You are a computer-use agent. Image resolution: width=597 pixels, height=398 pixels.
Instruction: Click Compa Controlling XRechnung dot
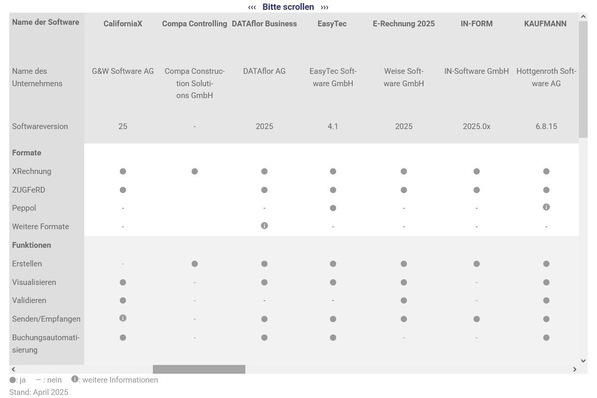tap(195, 171)
